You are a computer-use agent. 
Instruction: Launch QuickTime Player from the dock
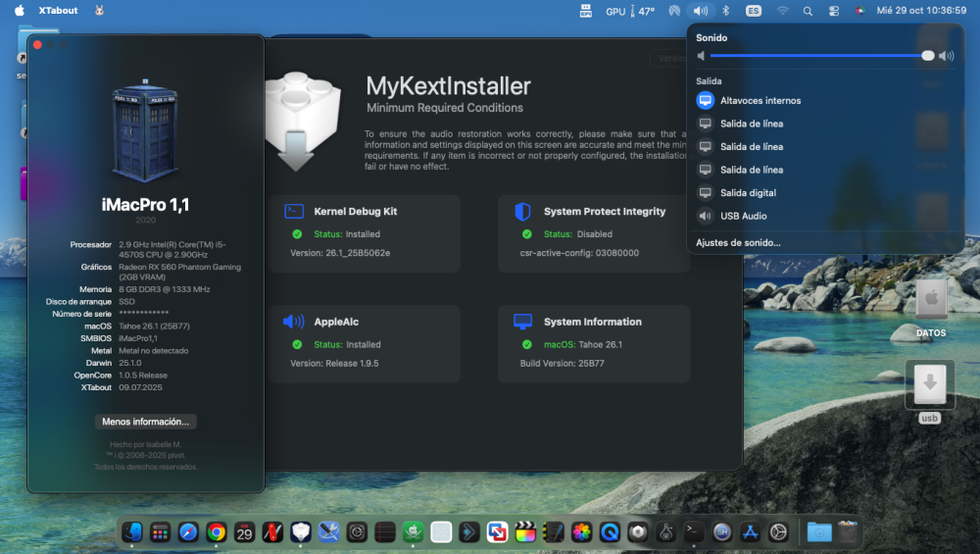(610, 532)
